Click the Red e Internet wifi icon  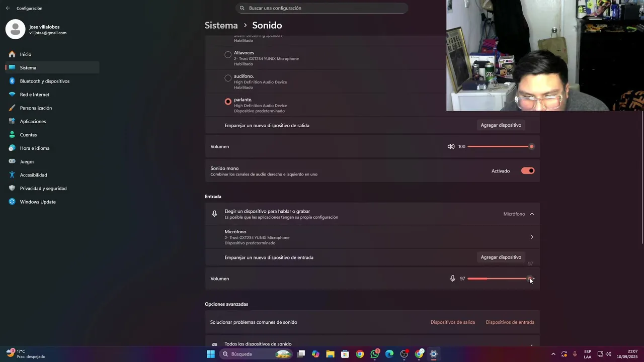(x=12, y=95)
